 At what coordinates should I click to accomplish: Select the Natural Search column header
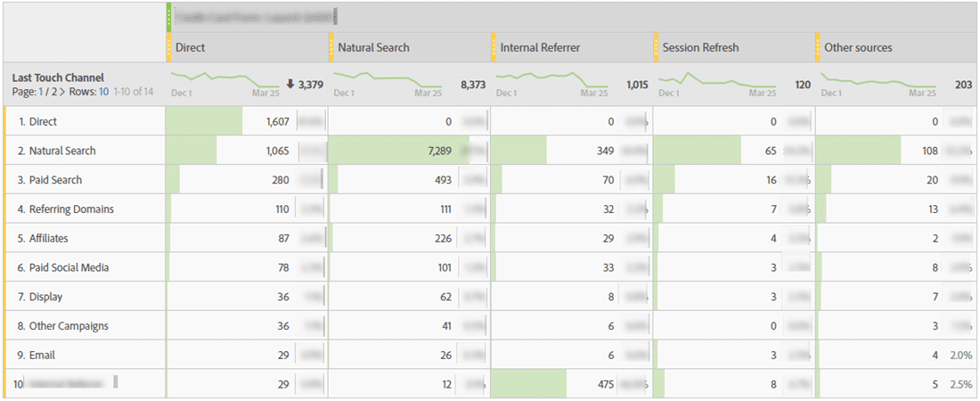373,47
